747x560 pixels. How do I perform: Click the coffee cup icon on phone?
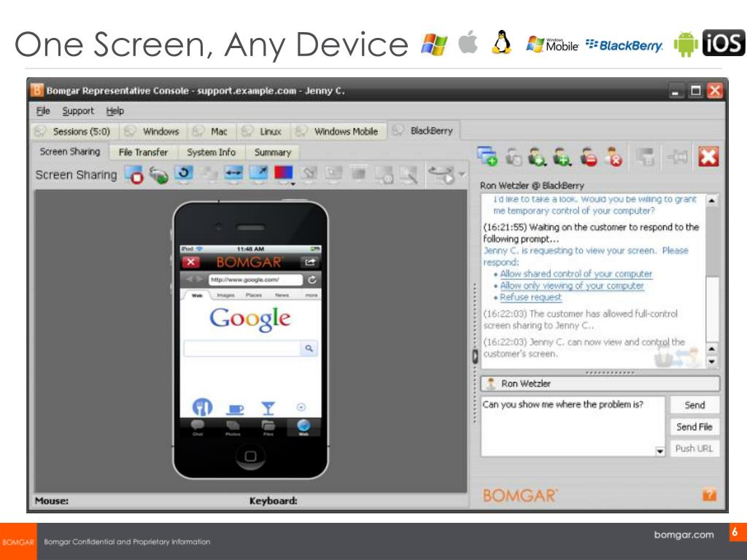pos(236,408)
